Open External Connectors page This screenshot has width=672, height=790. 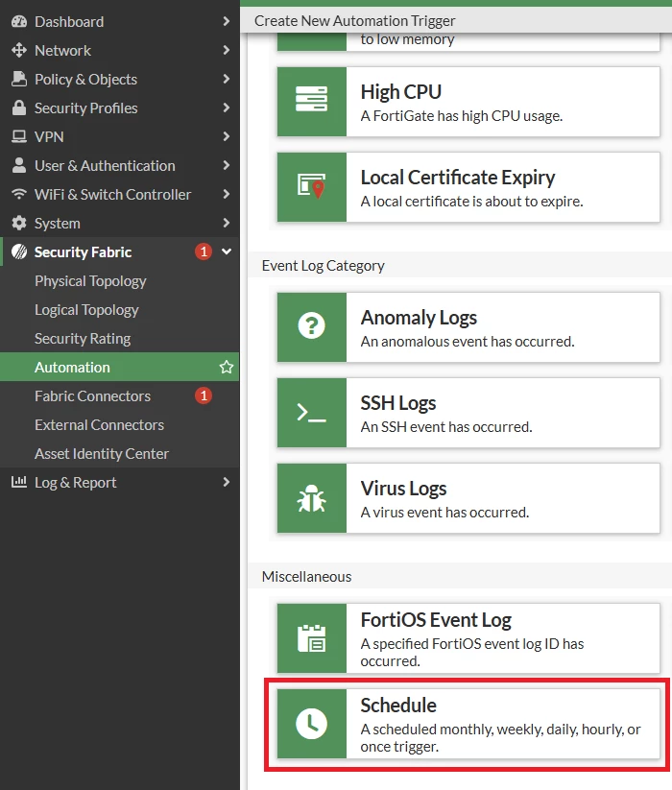pos(119,424)
